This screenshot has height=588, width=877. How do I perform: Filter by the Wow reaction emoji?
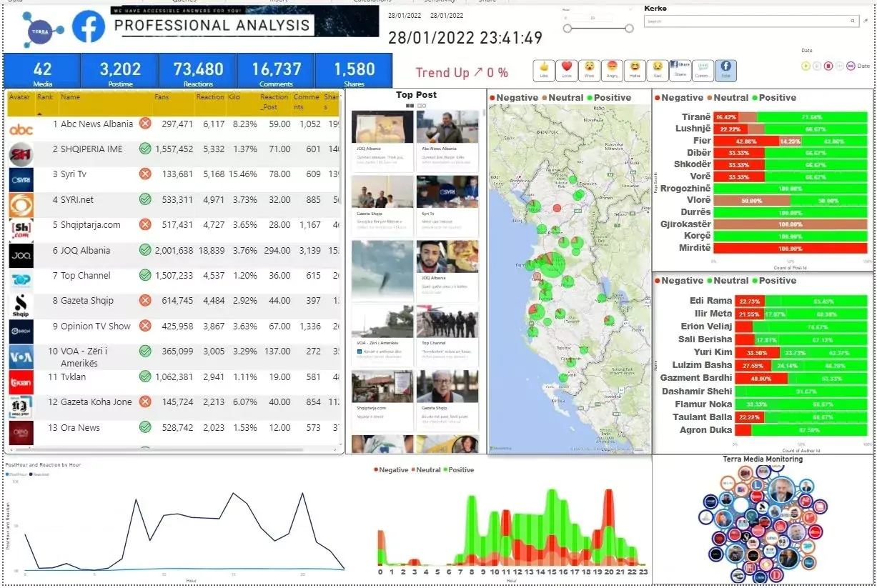click(590, 70)
